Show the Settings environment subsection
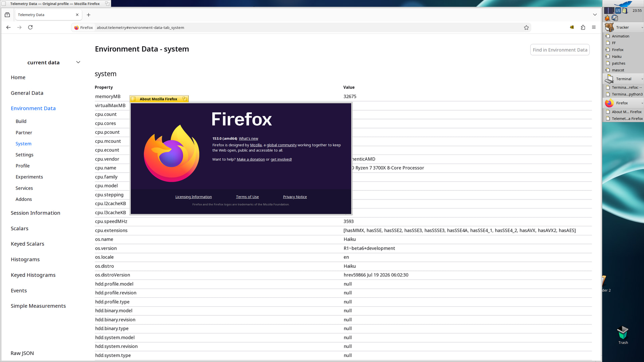 pyautogui.click(x=24, y=155)
